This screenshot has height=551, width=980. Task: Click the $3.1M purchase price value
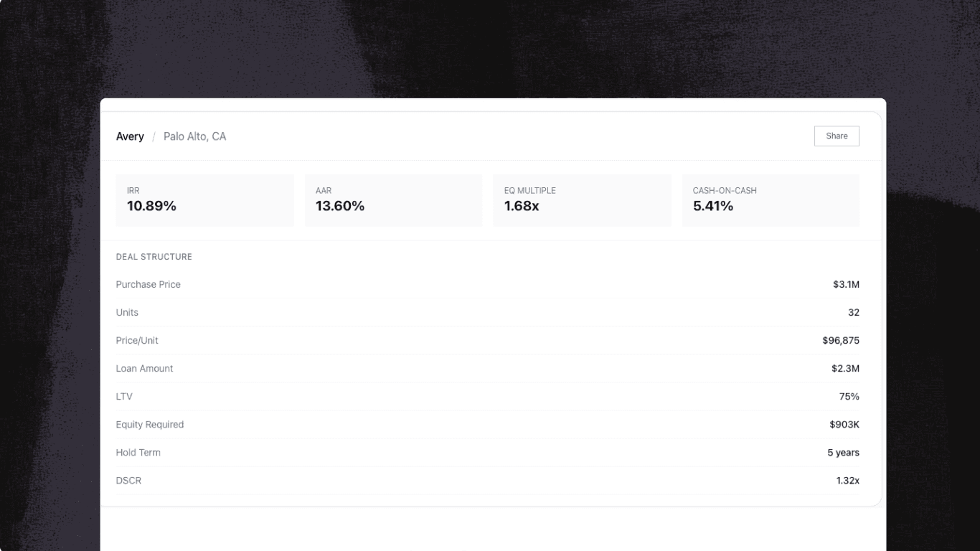846,285
